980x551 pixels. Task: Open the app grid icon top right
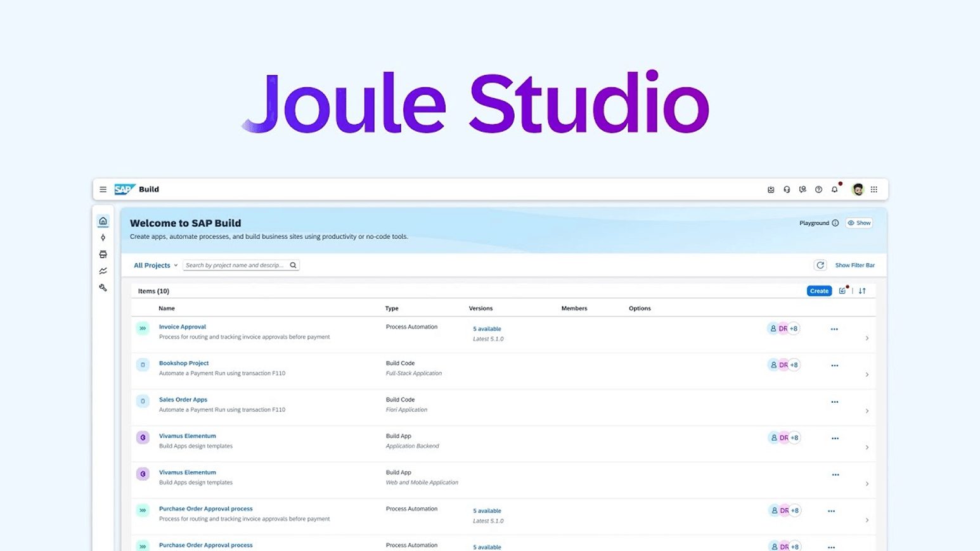point(874,189)
